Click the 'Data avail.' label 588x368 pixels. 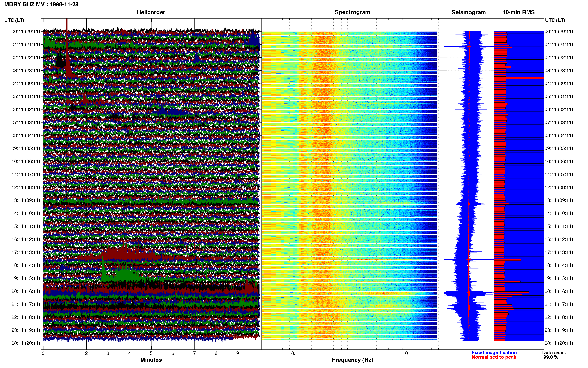pos(554,353)
